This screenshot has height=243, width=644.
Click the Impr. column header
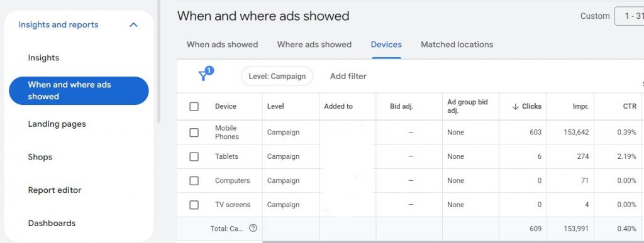pyautogui.click(x=580, y=107)
